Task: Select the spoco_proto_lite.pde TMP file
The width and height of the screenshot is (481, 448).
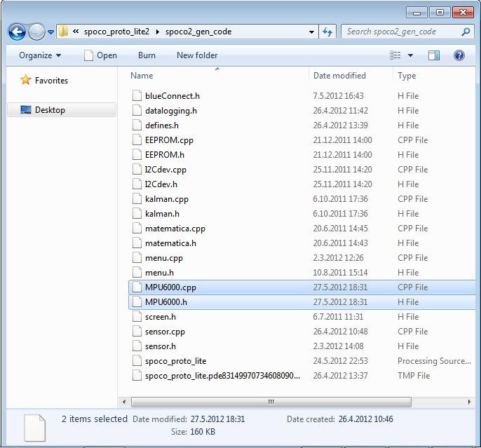Action: pos(222,376)
